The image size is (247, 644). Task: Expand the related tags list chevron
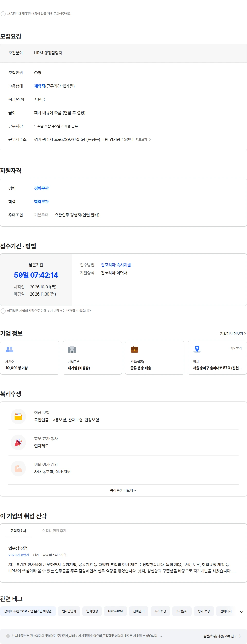pos(242,612)
